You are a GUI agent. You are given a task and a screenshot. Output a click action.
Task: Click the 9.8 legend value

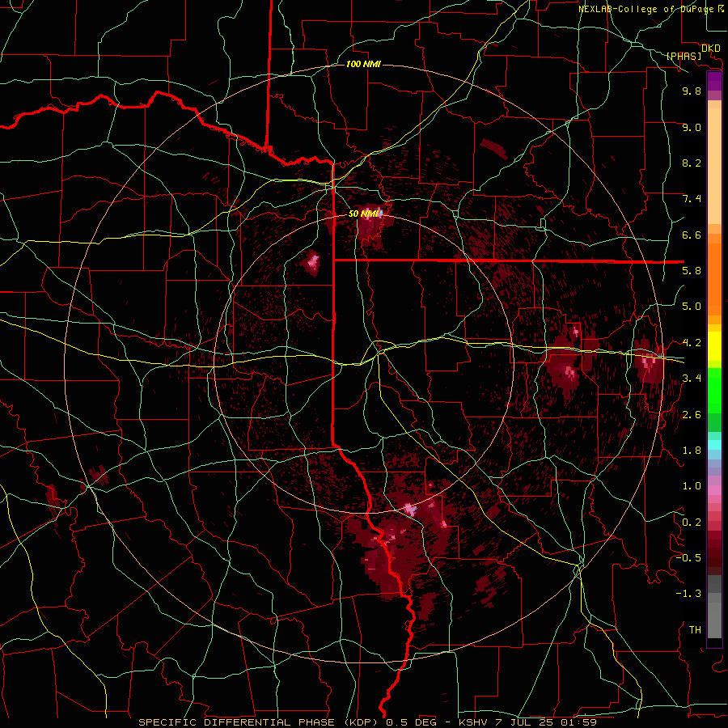pos(692,91)
